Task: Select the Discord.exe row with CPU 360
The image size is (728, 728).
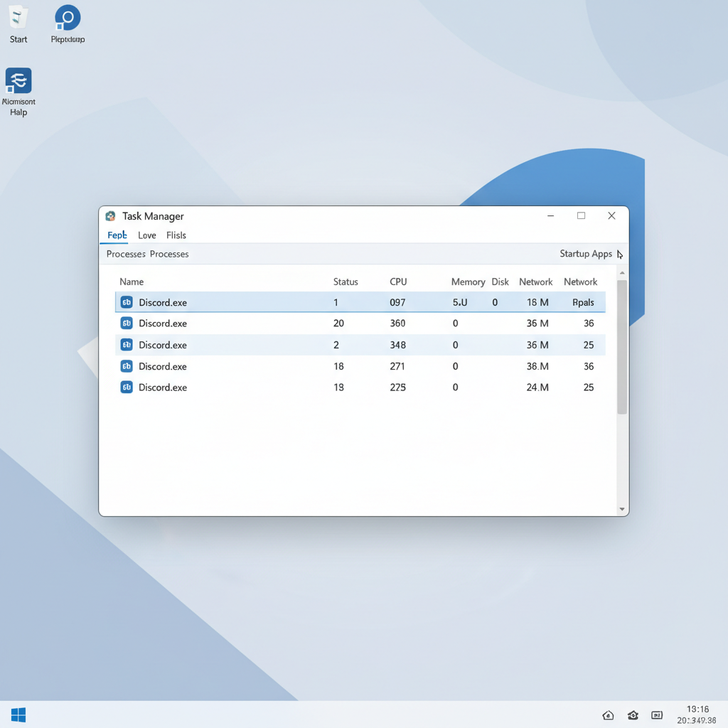Action: coord(360,323)
